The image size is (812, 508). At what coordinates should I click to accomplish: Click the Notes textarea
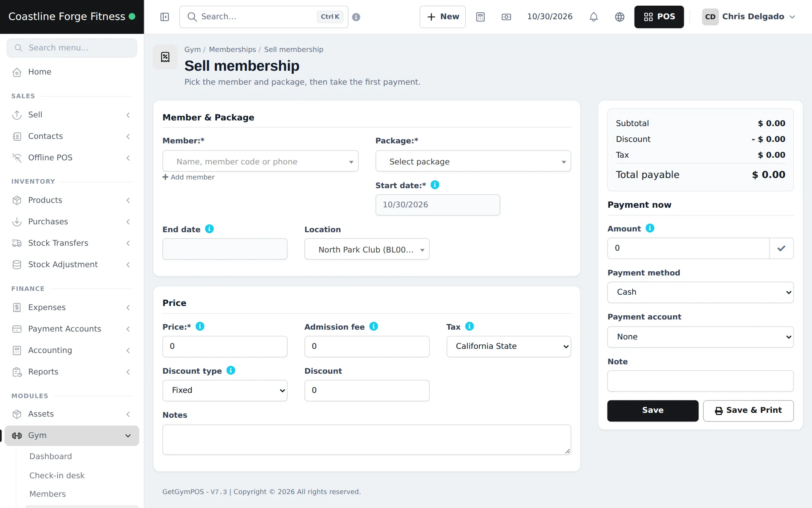[367, 440]
